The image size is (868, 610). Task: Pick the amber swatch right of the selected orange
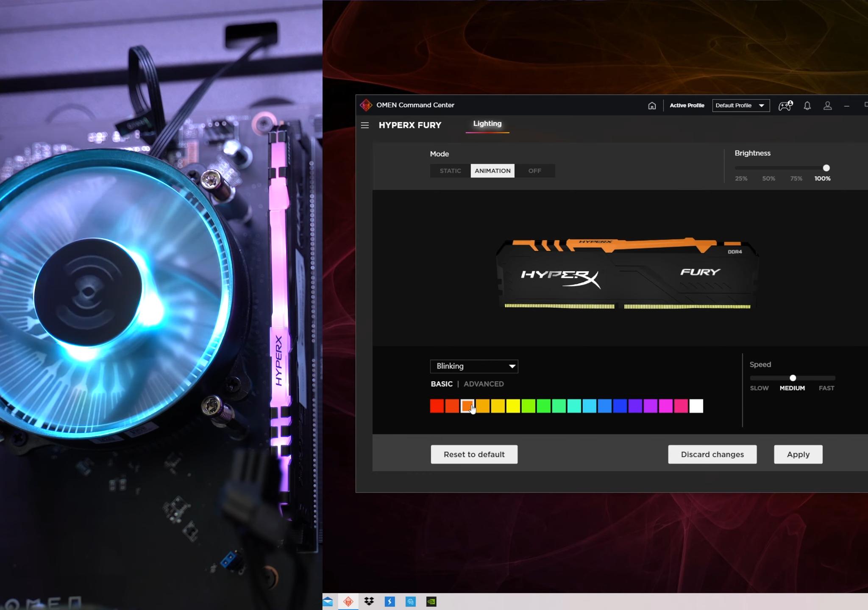483,406
